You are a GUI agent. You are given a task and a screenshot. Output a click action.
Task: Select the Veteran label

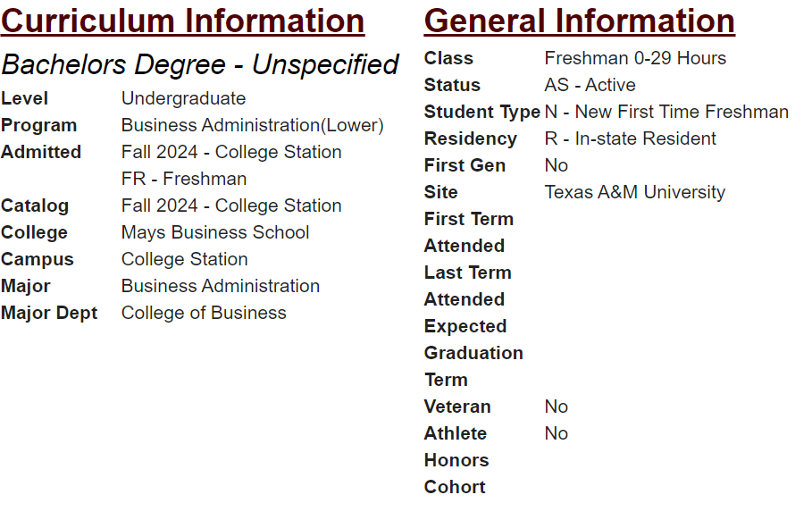(457, 407)
